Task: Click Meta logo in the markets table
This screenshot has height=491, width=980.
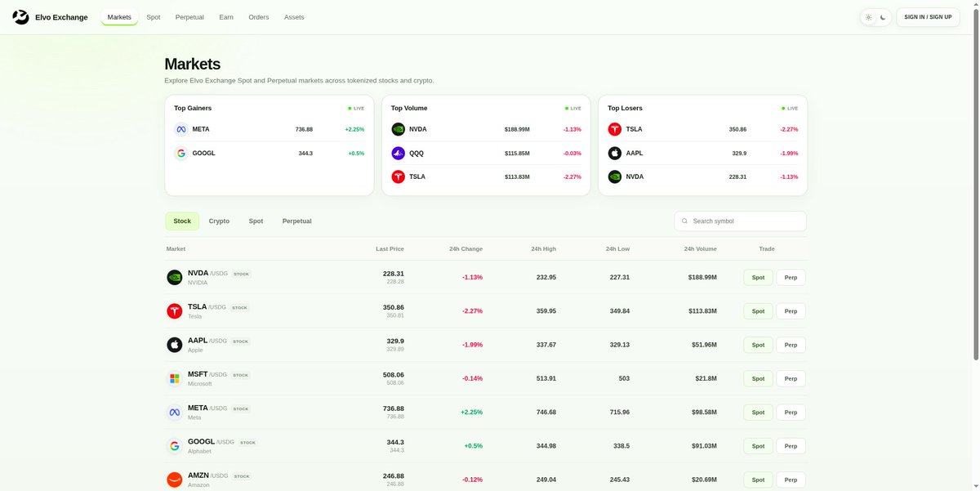Action: 174,413
